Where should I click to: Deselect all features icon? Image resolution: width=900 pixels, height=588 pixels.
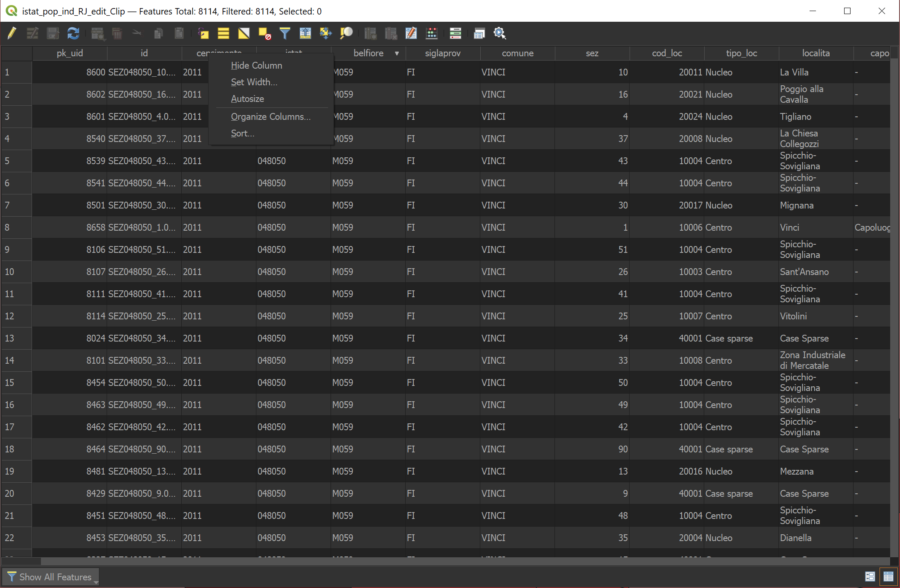click(x=264, y=33)
